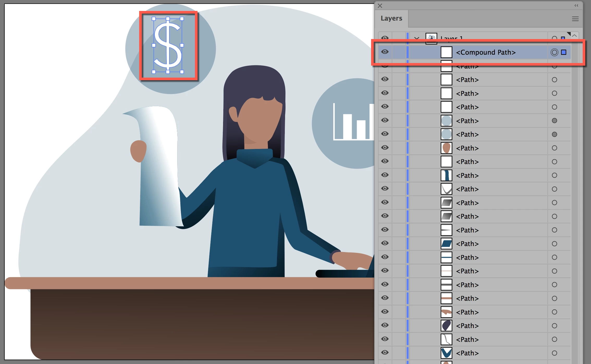This screenshot has height=364, width=591.
Task: Hide the dark hair-shape thumbnail path
Action: [x=385, y=325]
